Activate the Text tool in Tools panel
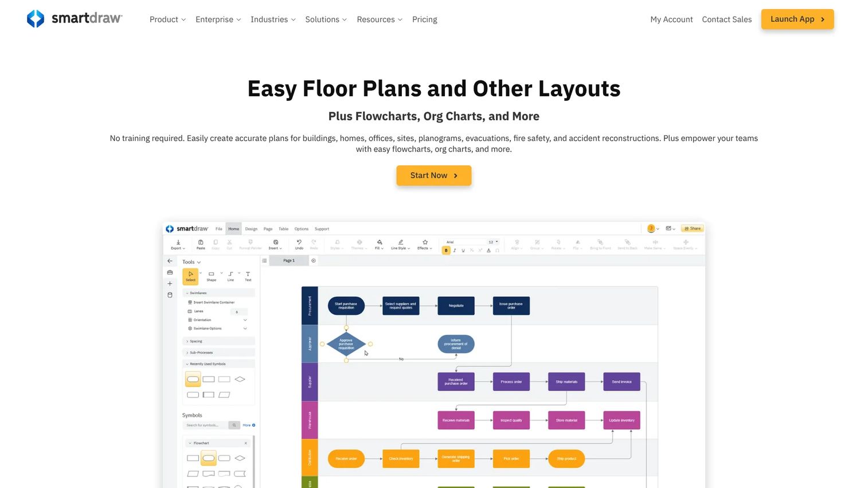This screenshot has width=868, height=488. [248, 276]
